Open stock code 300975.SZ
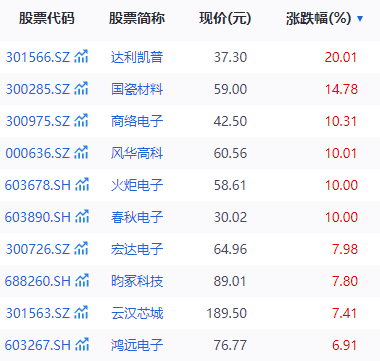 pyautogui.click(x=38, y=121)
